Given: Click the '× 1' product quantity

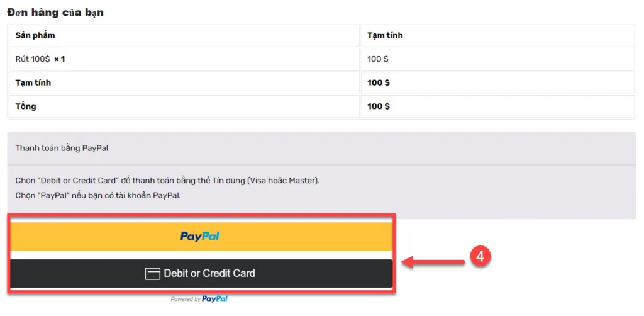Looking at the screenshot, I should (60, 59).
